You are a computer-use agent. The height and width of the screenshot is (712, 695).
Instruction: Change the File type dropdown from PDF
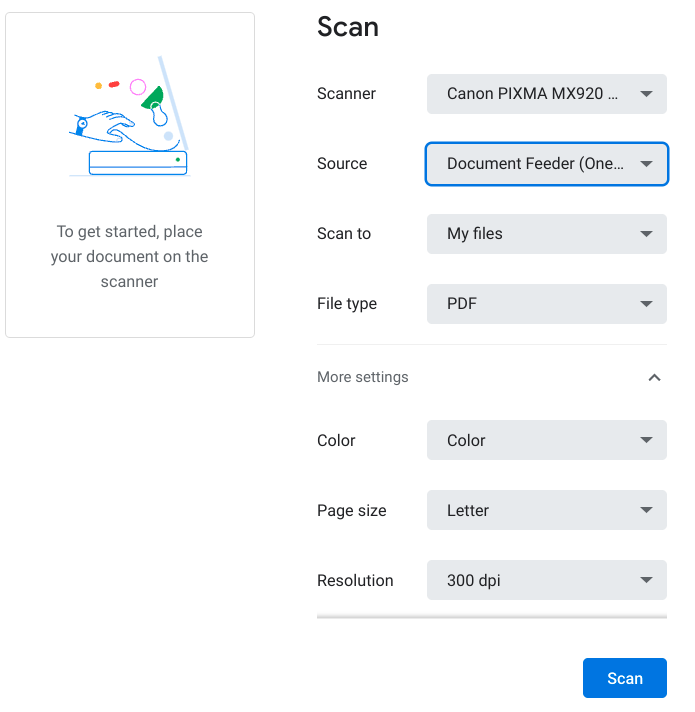(x=546, y=304)
